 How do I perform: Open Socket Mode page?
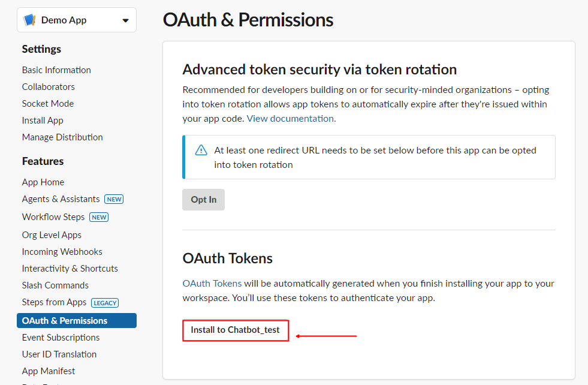pyautogui.click(x=48, y=104)
